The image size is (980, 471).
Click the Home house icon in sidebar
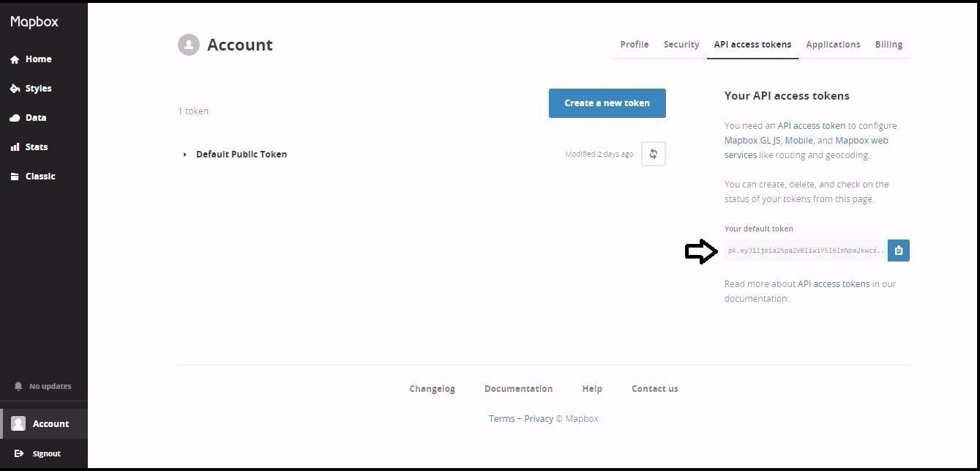(x=15, y=59)
